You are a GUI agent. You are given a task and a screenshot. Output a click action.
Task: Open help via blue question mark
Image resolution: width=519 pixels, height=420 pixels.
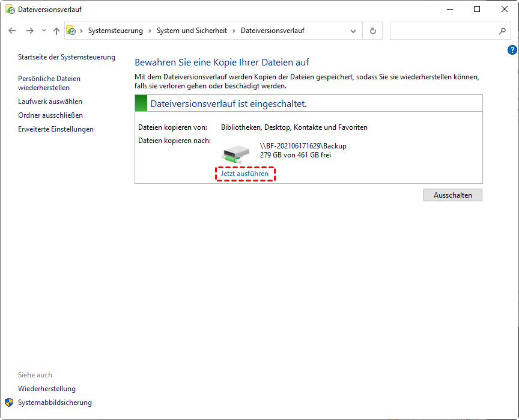(x=512, y=50)
